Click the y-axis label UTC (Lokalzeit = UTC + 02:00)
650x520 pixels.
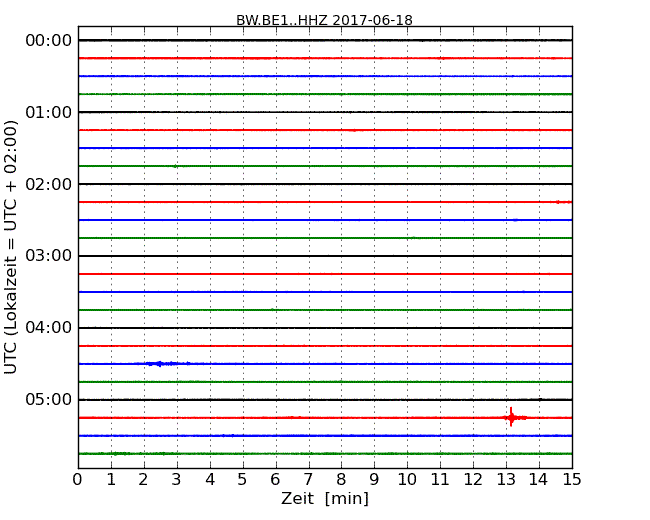(x=11, y=248)
